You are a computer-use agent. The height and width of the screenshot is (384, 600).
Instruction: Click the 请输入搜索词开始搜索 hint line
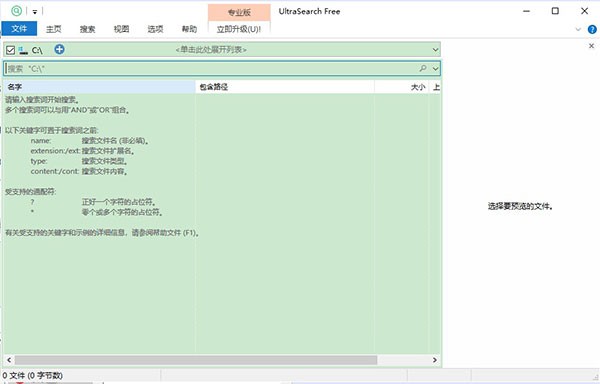42,100
